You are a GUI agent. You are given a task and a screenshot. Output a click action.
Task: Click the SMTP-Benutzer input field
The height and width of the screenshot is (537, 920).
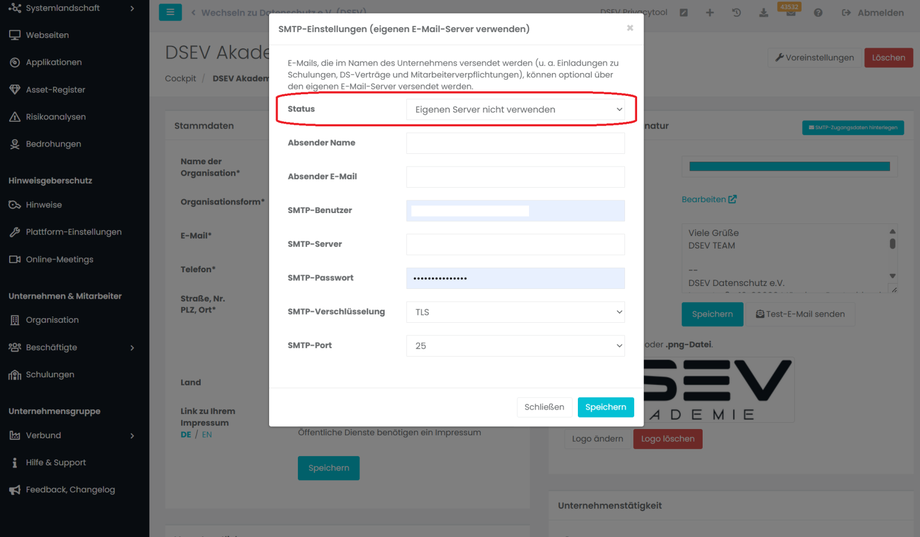(x=515, y=211)
